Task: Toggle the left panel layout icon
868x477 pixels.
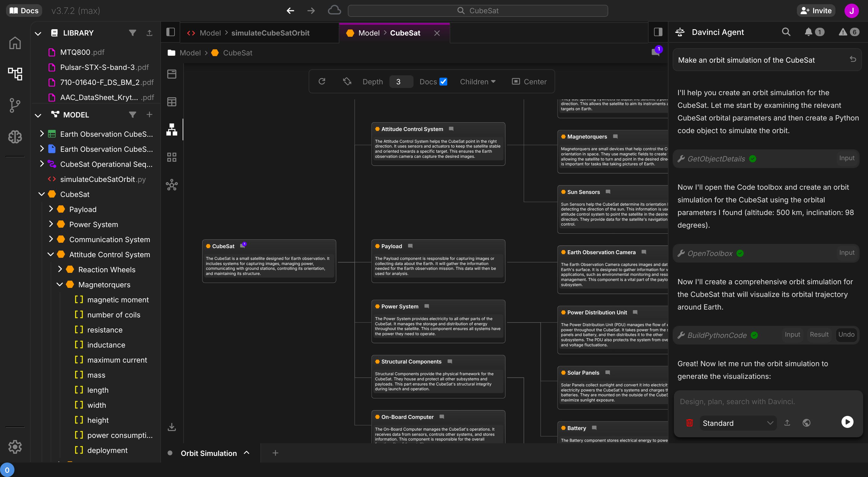Action: [171, 32]
